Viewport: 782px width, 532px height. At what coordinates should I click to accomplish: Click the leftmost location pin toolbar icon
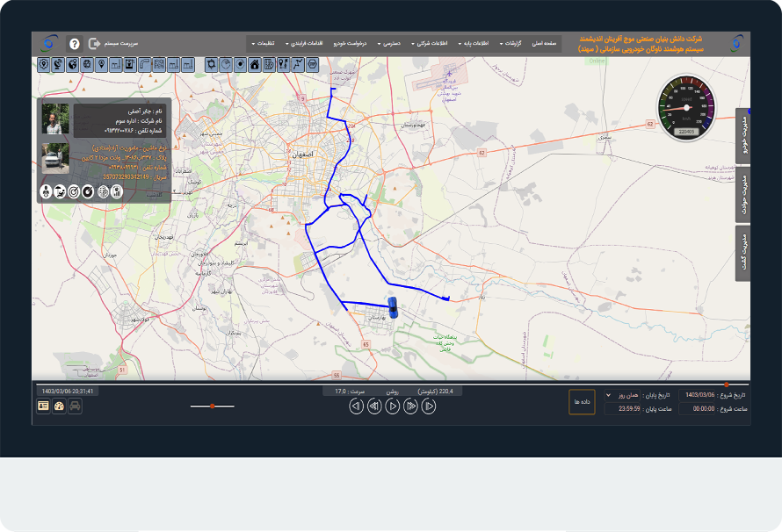click(43, 64)
